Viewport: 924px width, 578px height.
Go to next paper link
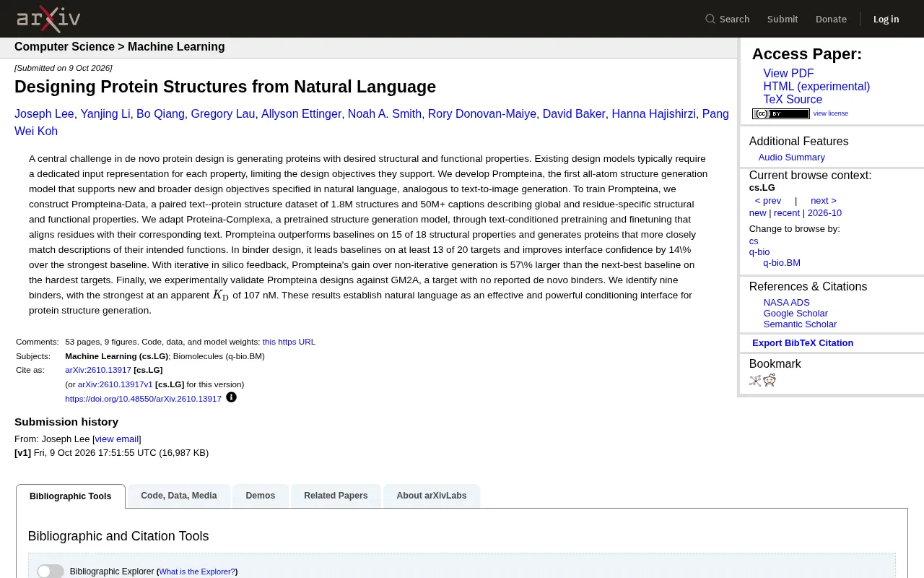click(824, 201)
